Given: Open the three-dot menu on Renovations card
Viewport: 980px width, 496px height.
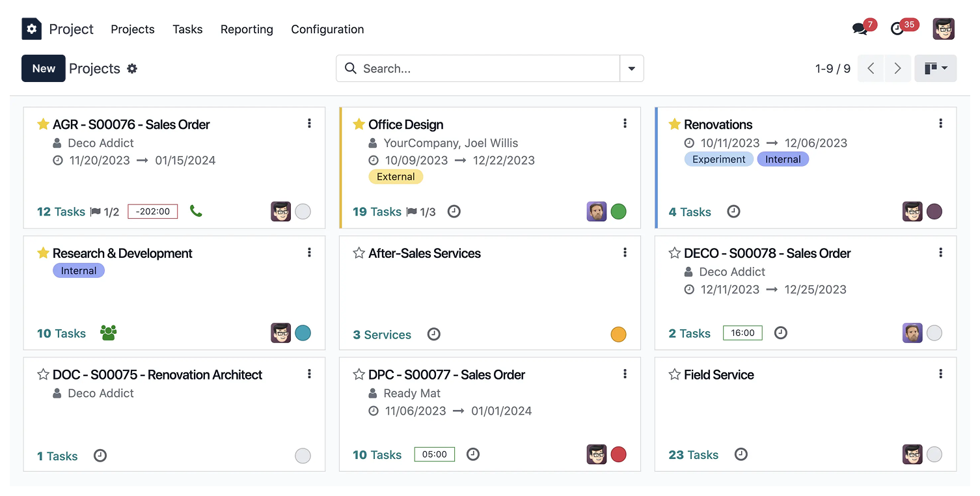Looking at the screenshot, I should 940,124.
